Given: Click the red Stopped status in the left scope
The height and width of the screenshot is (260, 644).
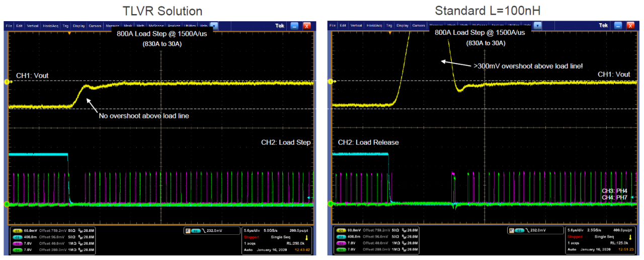Looking at the screenshot, I should pyautogui.click(x=251, y=237).
